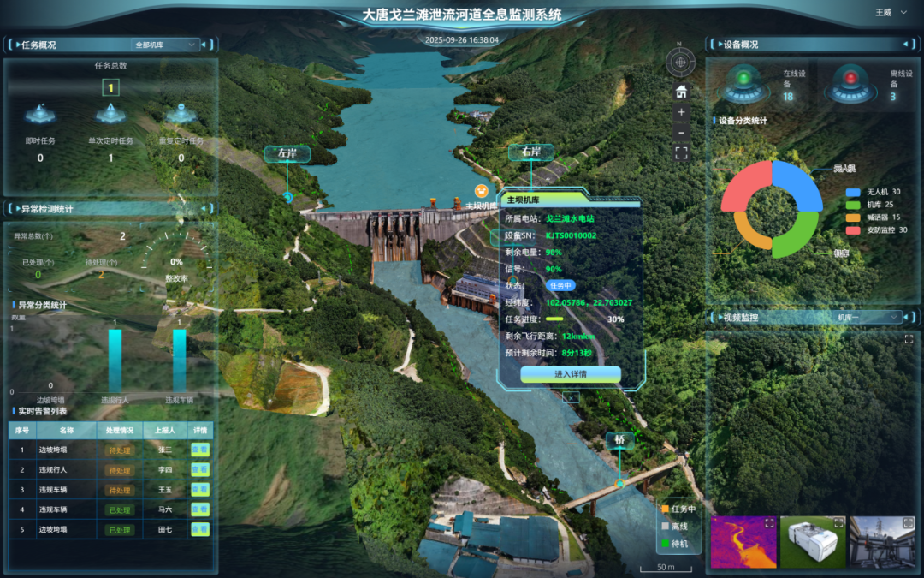This screenshot has width=924, height=578.
Task: Click the map compass control
Action: click(681, 62)
